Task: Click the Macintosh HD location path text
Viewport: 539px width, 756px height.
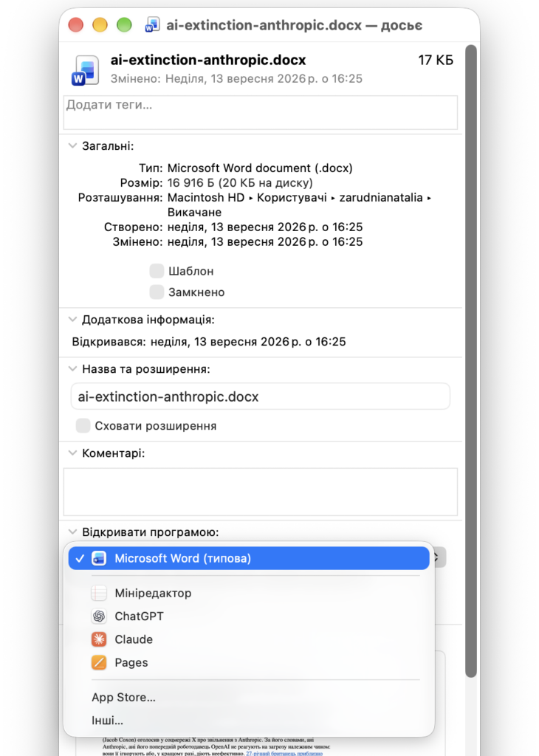Action: (299, 205)
